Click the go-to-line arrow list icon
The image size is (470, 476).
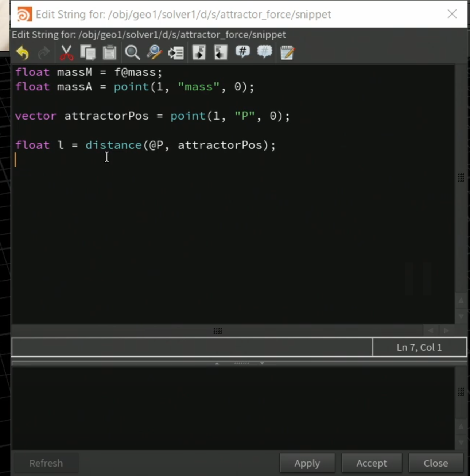176,53
